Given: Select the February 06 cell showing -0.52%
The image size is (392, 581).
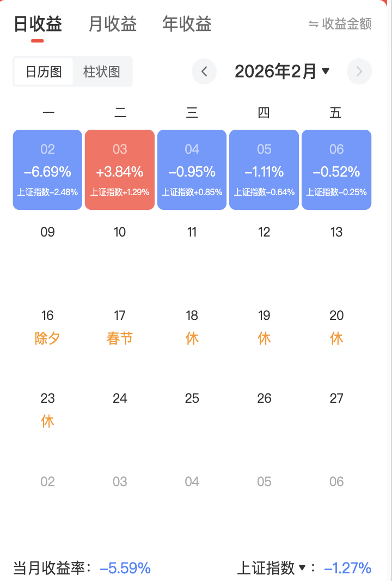Looking at the screenshot, I should click(336, 170).
